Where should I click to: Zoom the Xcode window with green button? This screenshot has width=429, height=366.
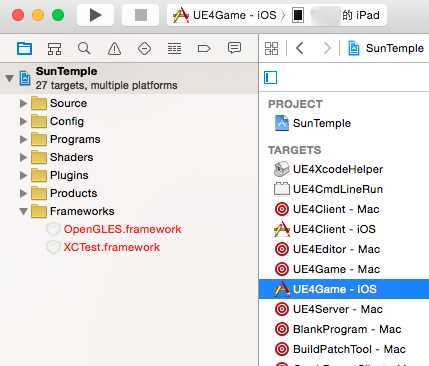pos(58,15)
